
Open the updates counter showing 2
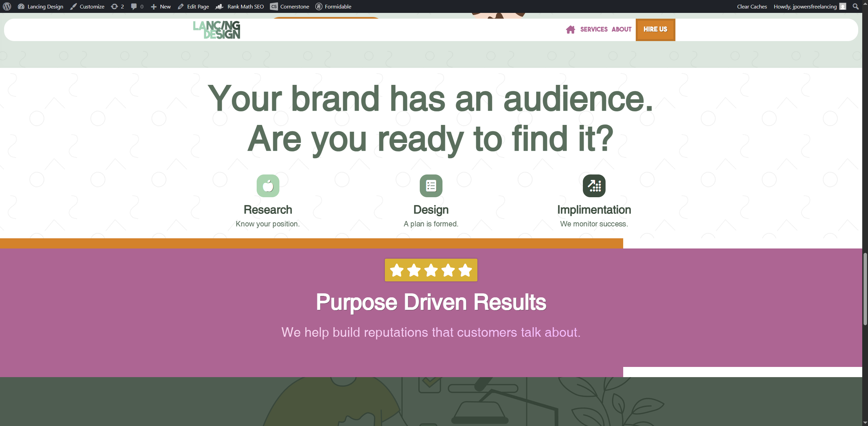click(117, 6)
